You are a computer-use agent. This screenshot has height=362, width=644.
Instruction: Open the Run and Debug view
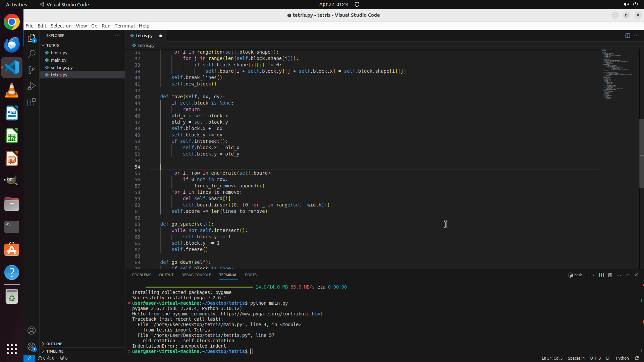click(x=32, y=86)
